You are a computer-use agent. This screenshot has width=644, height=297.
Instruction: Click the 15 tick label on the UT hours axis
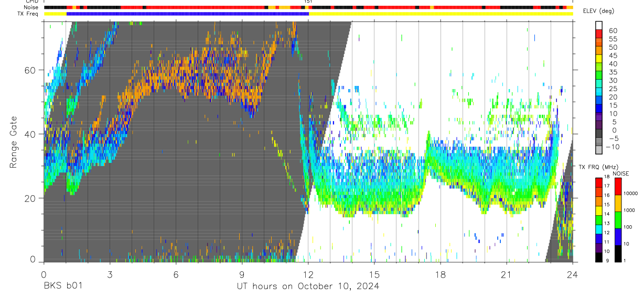pyautogui.click(x=374, y=274)
